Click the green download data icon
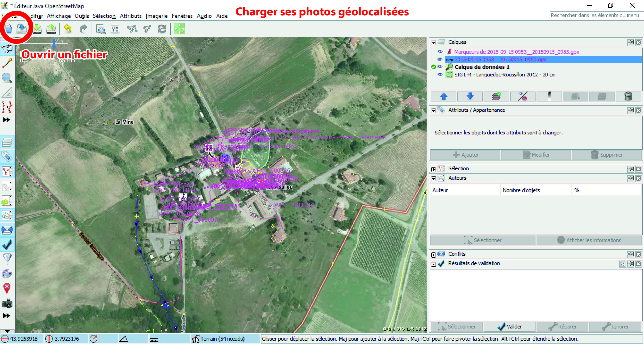Screen dimensions: 644x344 (37, 29)
